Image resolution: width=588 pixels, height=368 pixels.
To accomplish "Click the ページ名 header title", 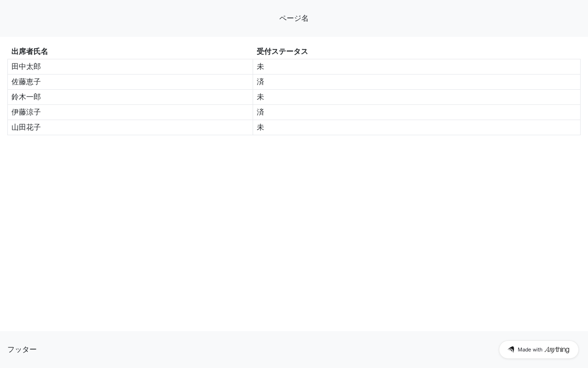I will click(294, 18).
